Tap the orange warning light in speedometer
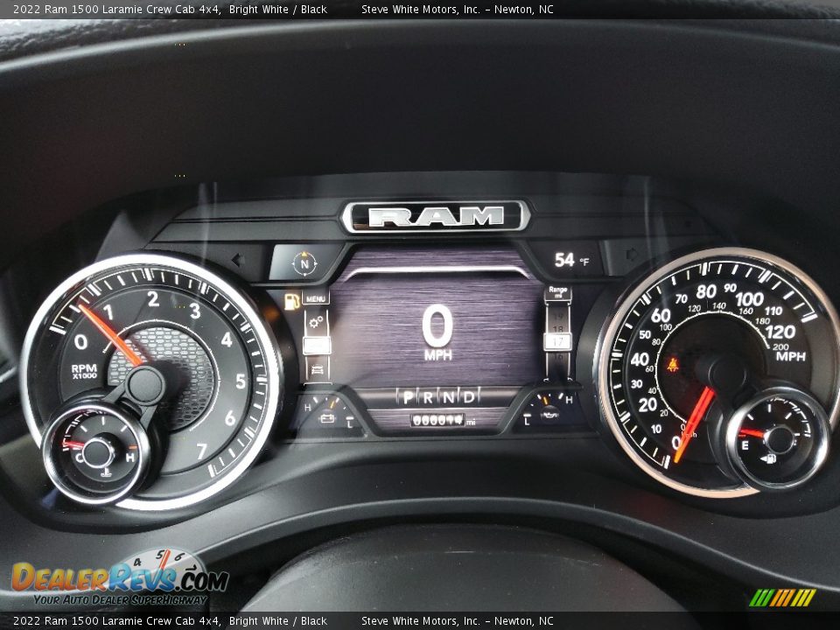 672,365
